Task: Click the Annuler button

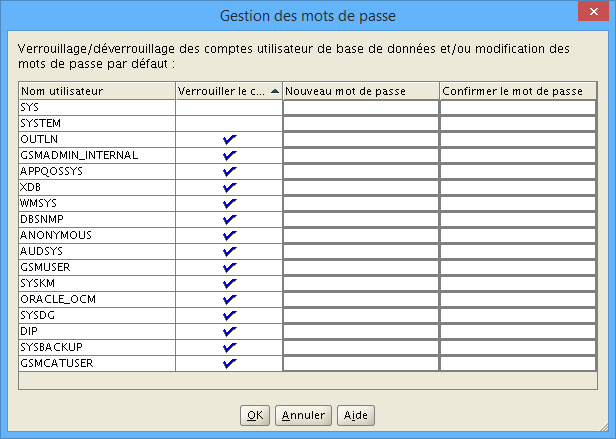Action: click(303, 415)
